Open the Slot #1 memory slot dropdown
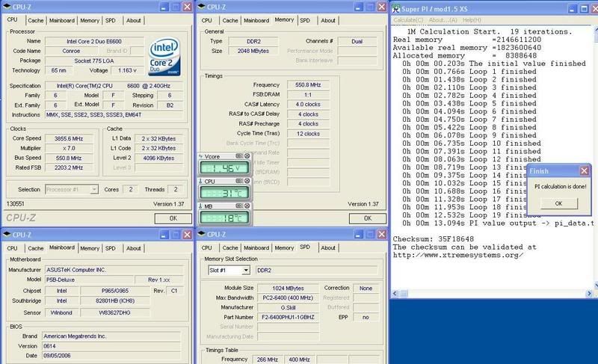 pos(246,271)
